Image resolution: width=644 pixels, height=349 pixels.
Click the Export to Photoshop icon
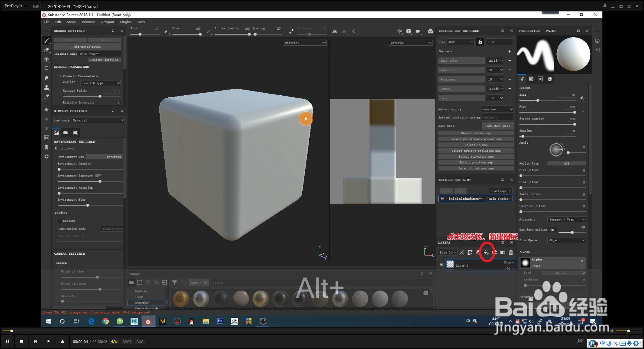(x=47, y=138)
